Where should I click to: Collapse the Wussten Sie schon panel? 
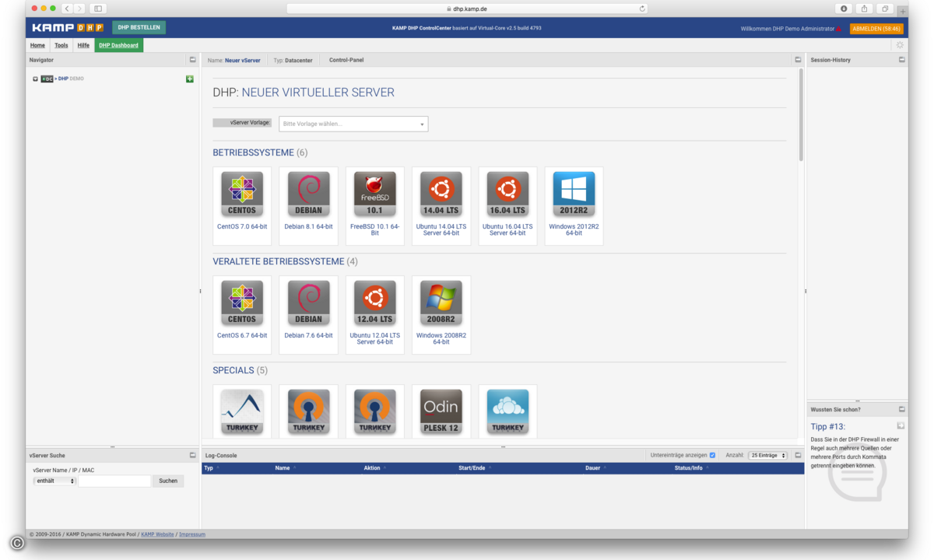coord(902,409)
